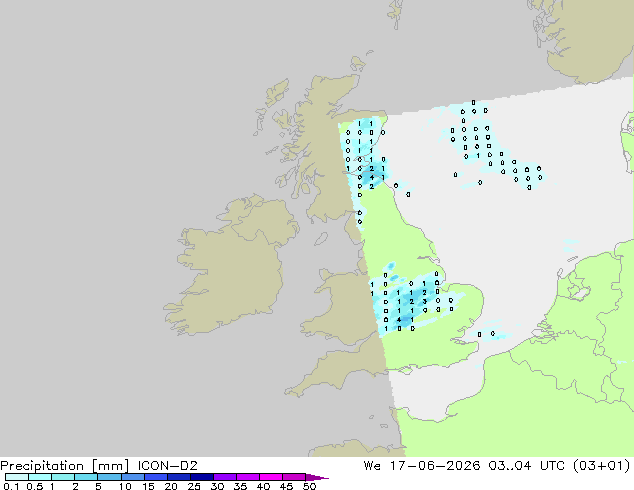Pick the 40–45 mm magenta legend swatch
The image size is (634, 490).
[x=271, y=477]
